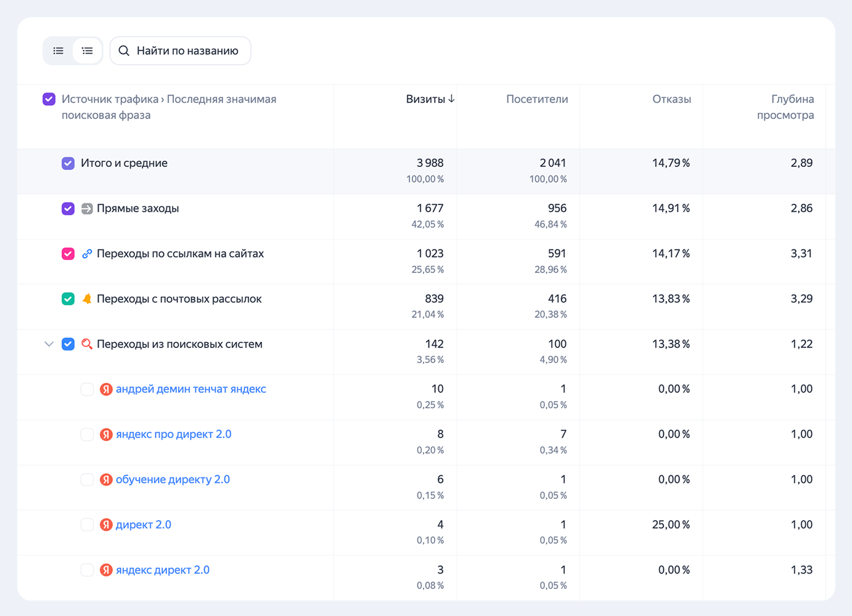
Task: Check the обучение директу 2.0 checkbox
Action: pos(88,480)
